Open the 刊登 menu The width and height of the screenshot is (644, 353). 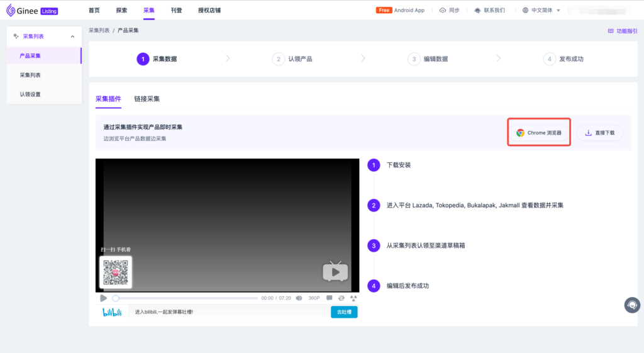tap(176, 10)
